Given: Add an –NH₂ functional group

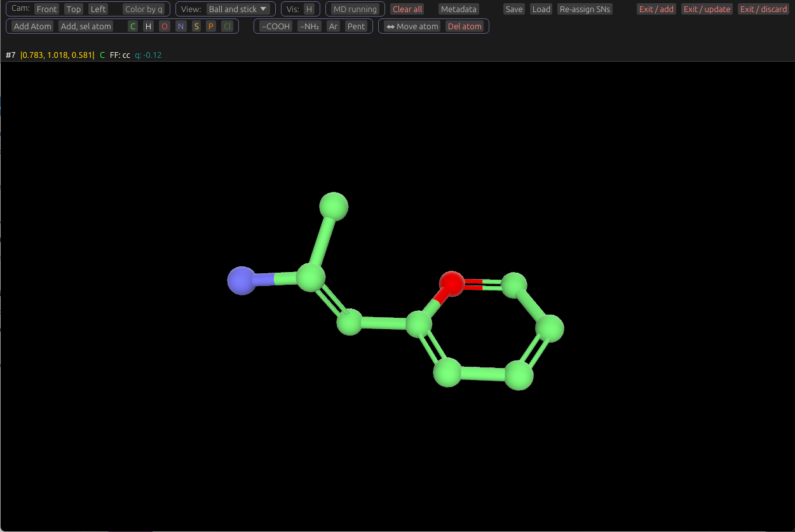Looking at the screenshot, I should tap(309, 27).
